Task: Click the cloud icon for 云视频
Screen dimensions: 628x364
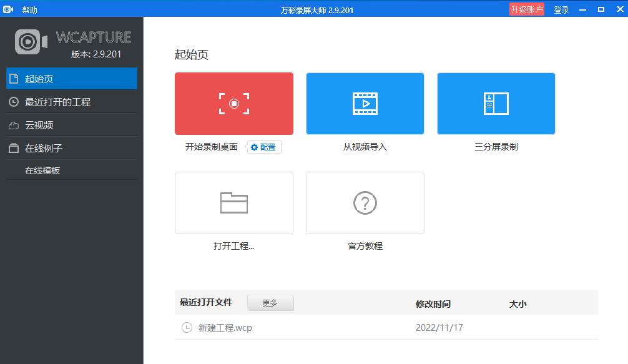Action: [x=14, y=124]
